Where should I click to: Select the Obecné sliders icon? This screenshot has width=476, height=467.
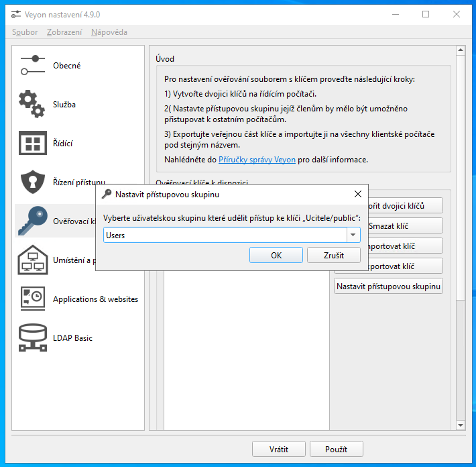click(32, 66)
